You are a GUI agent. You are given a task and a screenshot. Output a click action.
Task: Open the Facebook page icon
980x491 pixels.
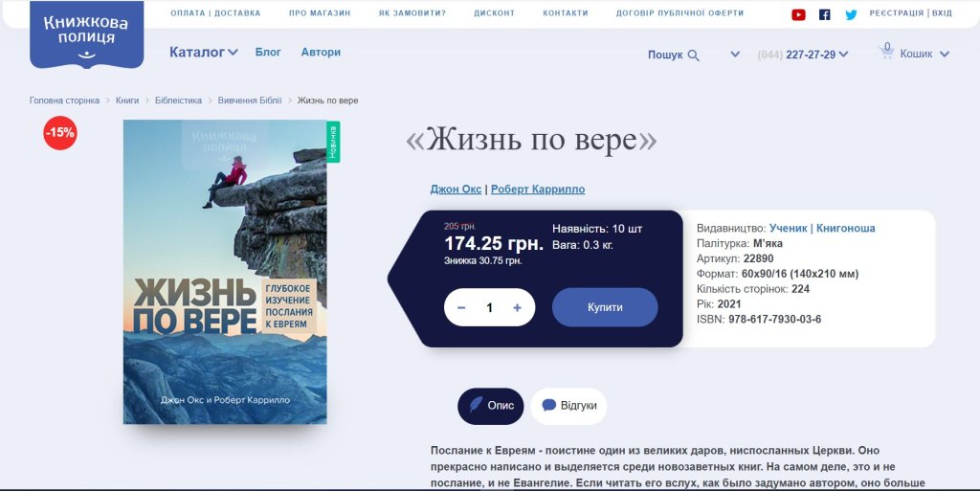824,14
